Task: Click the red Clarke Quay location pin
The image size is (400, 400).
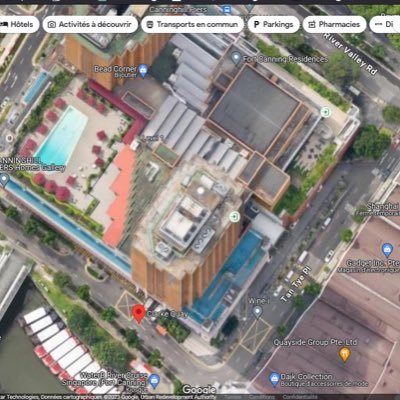Action: (139, 314)
